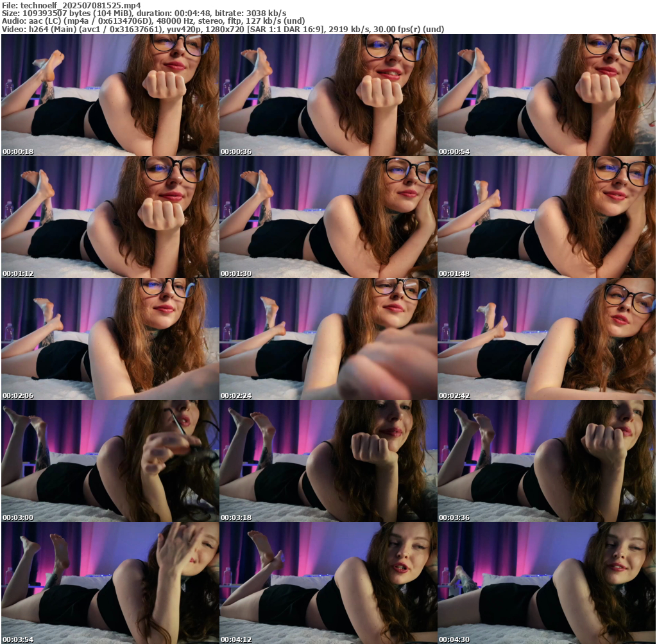This screenshot has width=657, height=644.
Task: Click the thumbnail at 00:04:30
Action: (547, 583)
